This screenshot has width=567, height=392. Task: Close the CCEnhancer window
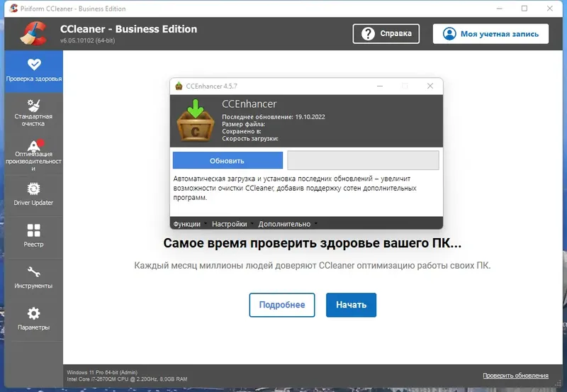tap(430, 86)
